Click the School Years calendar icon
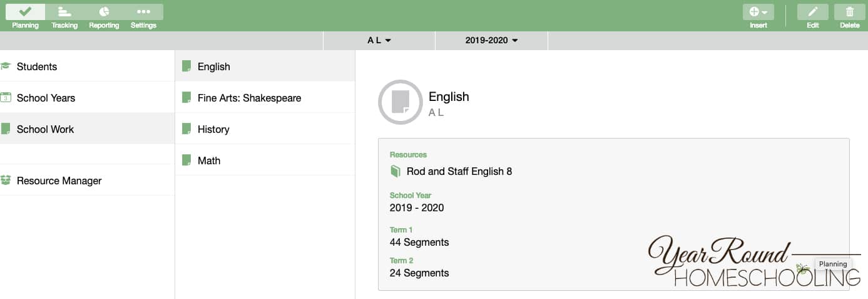Viewport: 868px width, 299px height. pyautogui.click(x=6, y=98)
